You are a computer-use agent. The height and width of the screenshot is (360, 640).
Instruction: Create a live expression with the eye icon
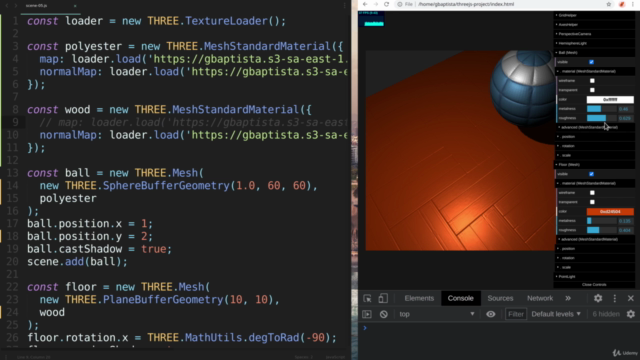tap(491, 314)
